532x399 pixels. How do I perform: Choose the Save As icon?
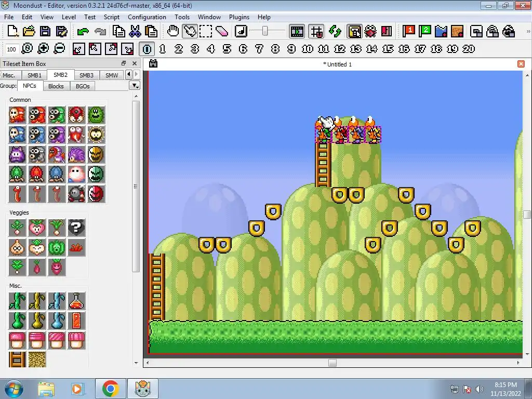61,31
